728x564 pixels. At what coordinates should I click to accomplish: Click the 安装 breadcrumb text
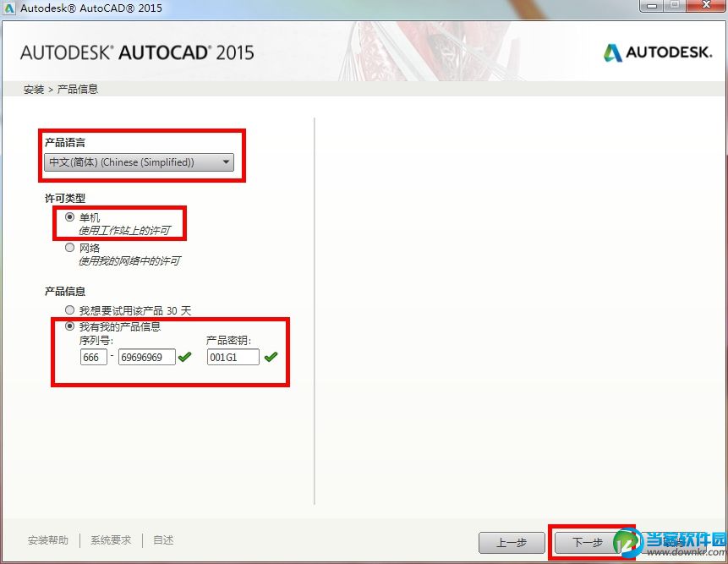(x=34, y=89)
